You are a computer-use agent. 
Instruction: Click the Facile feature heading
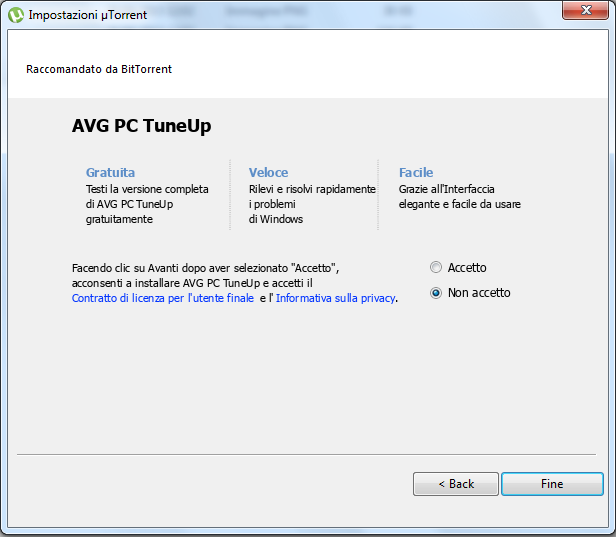(416, 172)
